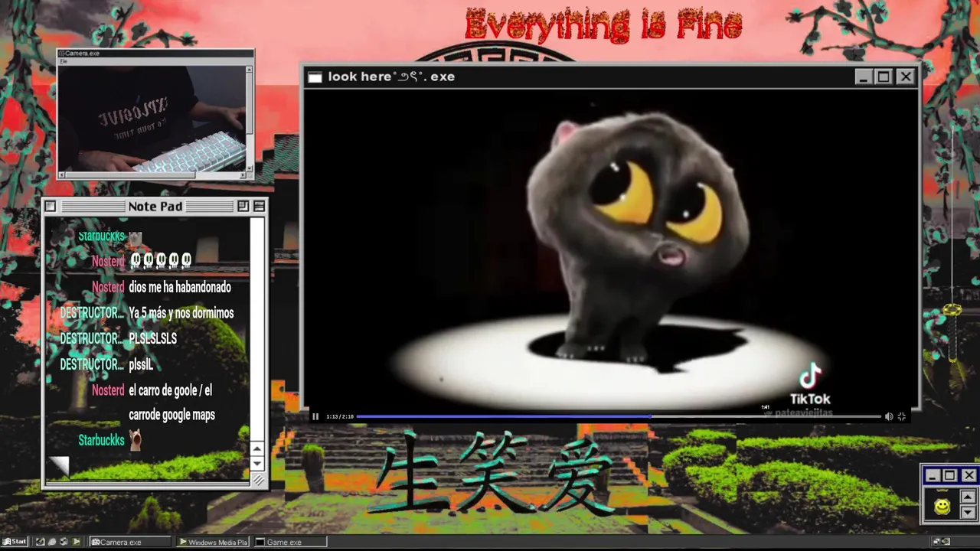Exit fullscreen with the shrink arrows icon
Screen dimensions: 980x551
[x=902, y=416]
